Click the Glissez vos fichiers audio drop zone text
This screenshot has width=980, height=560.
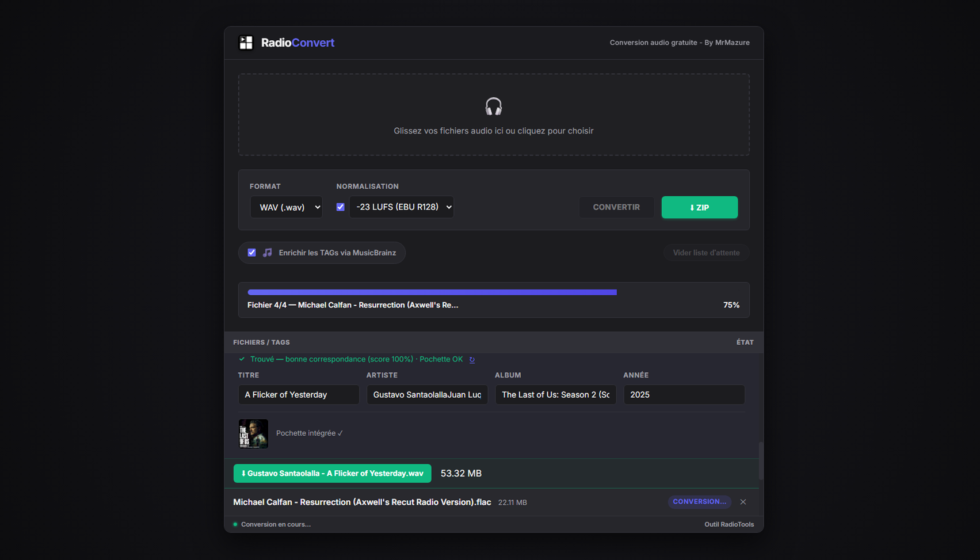coord(494,131)
